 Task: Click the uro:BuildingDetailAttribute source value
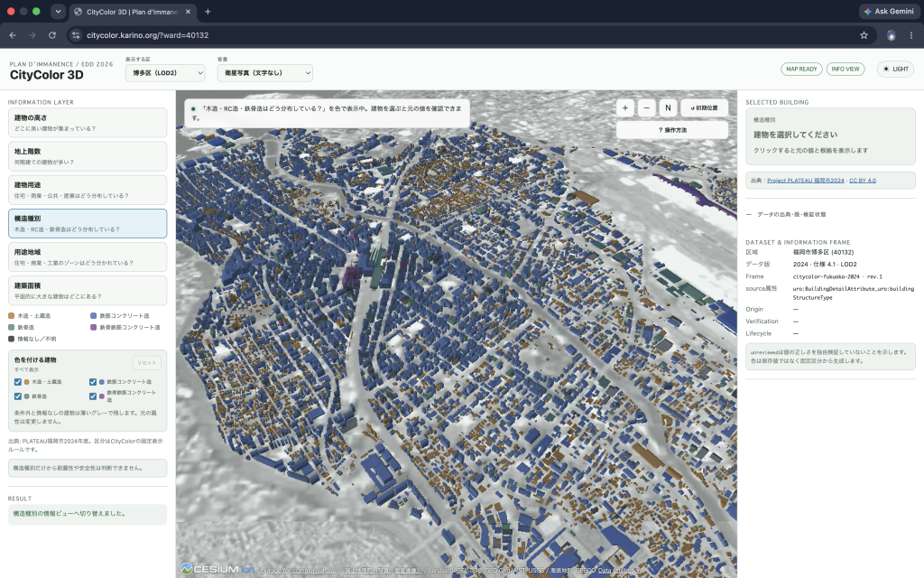click(854, 294)
